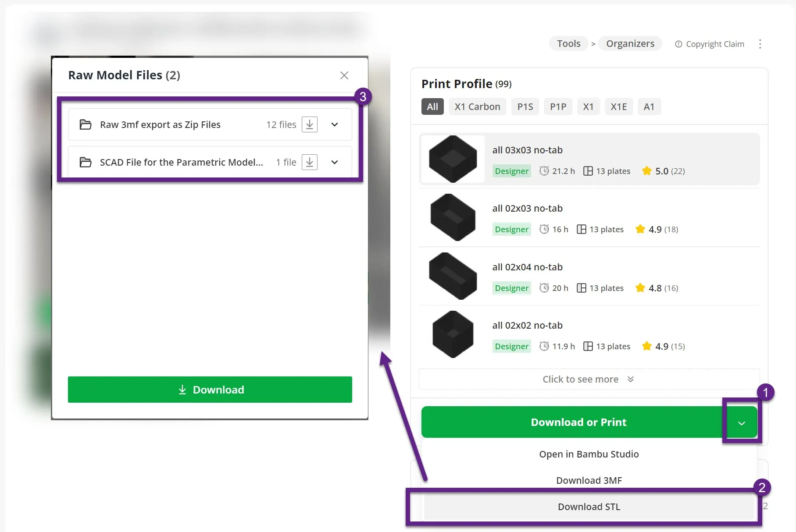Download the SCAD parametric model file
The height and width of the screenshot is (532, 796).
[309, 162]
